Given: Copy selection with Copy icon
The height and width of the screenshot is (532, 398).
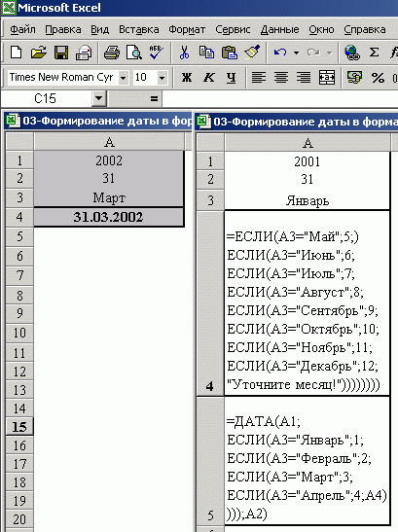Looking at the screenshot, I should (x=206, y=53).
